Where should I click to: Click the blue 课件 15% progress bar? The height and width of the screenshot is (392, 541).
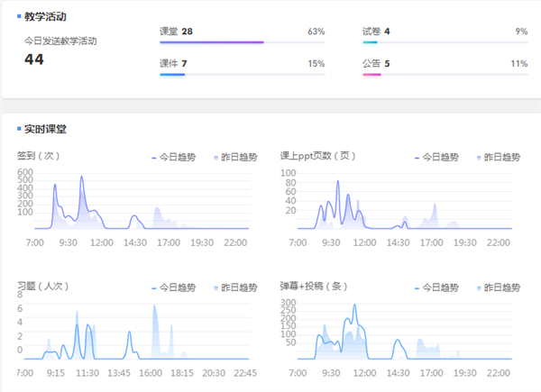pos(171,75)
